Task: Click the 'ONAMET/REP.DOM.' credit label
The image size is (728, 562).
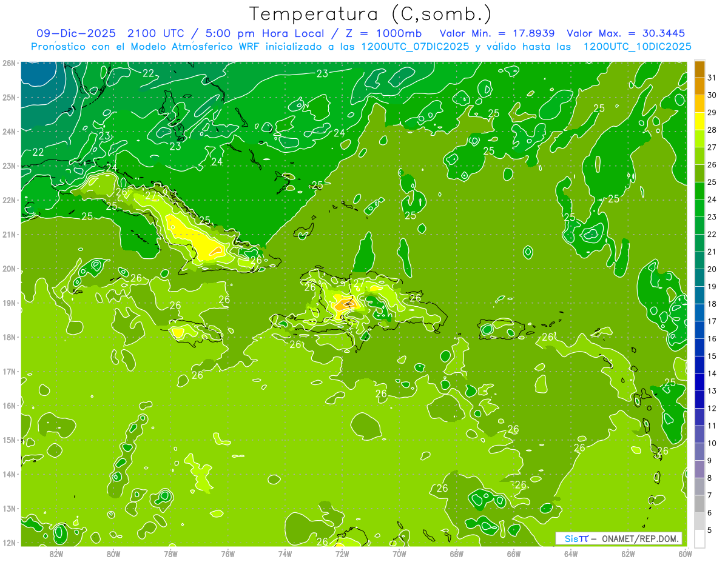Action: point(640,538)
